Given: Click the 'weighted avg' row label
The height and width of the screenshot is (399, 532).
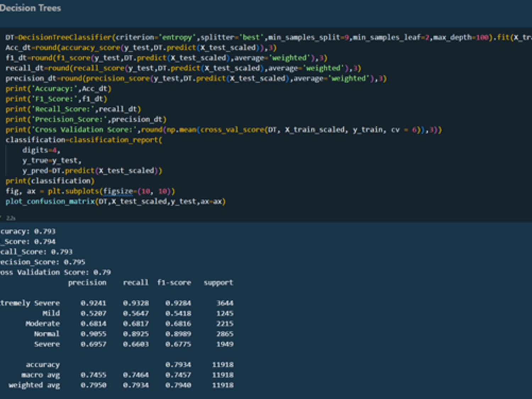Looking at the screenshot, I should [x=34, y=386].
